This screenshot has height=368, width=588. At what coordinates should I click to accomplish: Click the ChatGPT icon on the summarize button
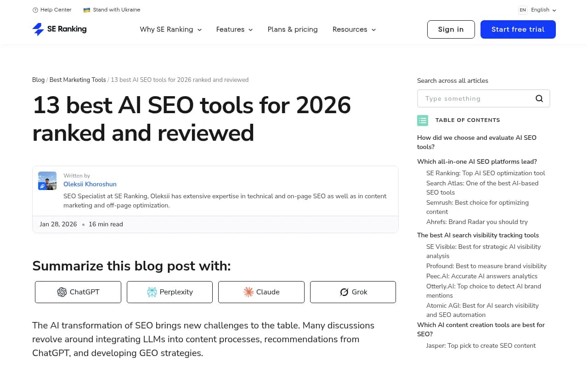point(62,292)
